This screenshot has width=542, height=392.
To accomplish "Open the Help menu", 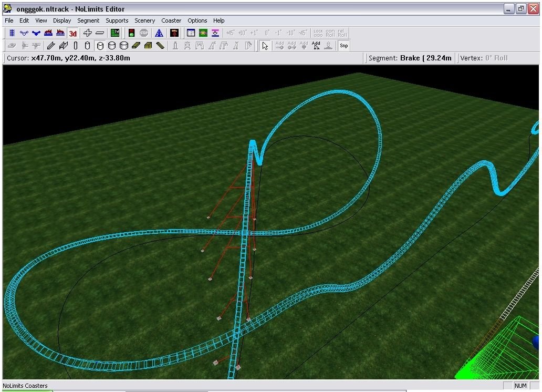I will 218,21.
